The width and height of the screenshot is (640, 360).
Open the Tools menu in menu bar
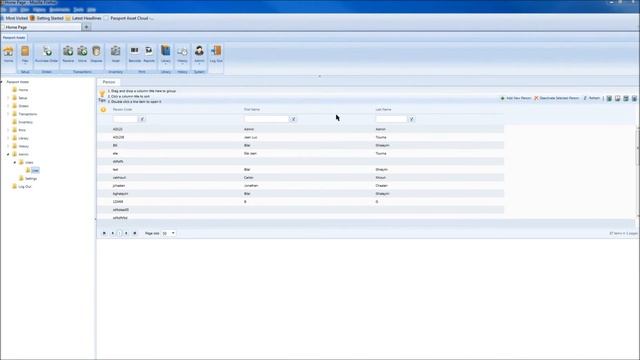pos(78,9)
